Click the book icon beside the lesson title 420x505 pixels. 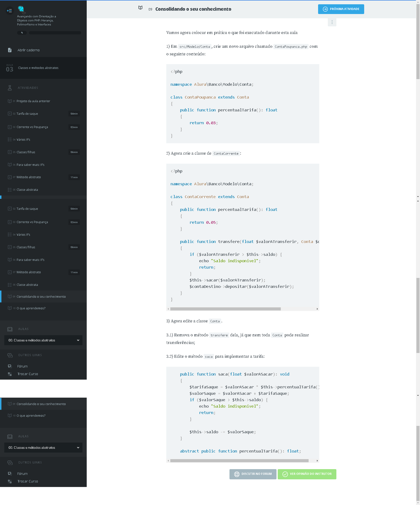tap(140, 8)
